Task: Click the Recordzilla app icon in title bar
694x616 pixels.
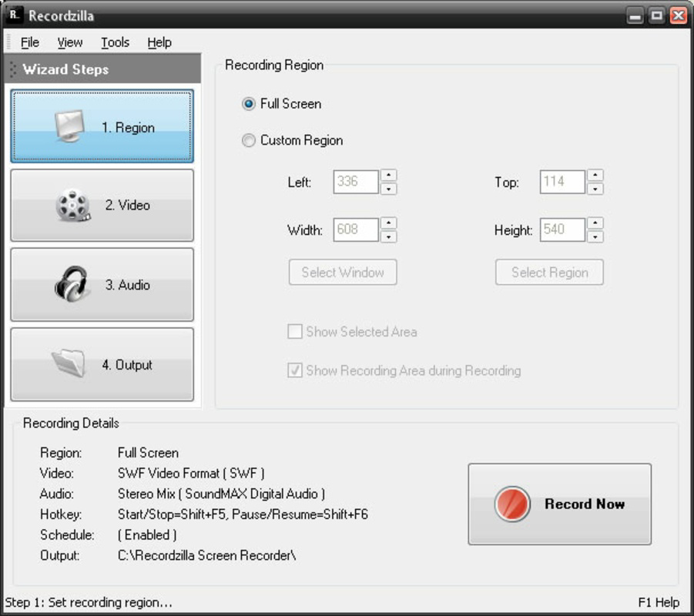Action: [x=15, y=15]
